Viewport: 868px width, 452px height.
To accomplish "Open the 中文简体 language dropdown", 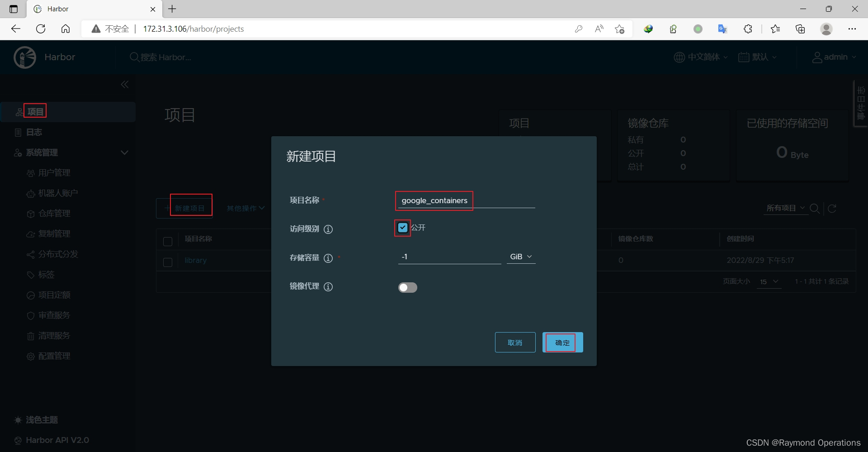I will tap(701, 57).
